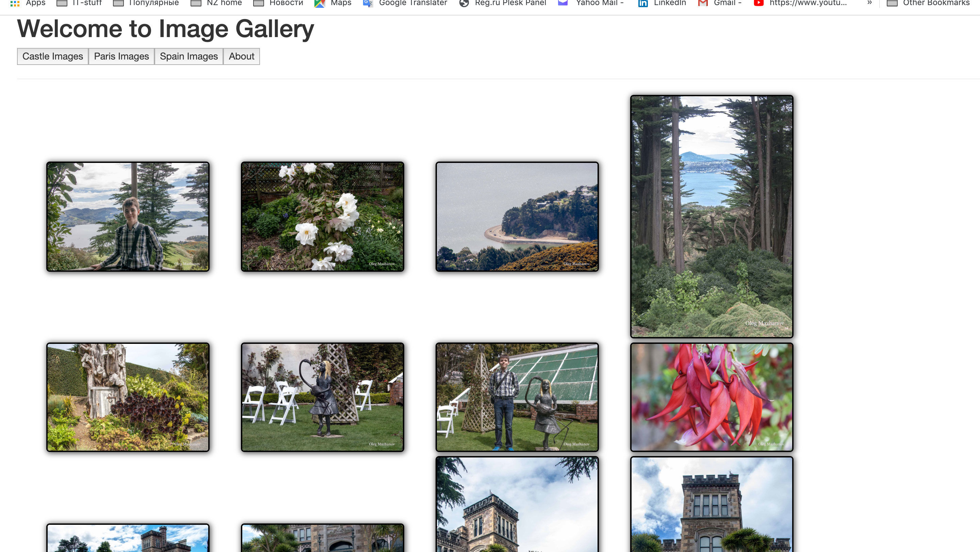Expand the IT-stuff bookmarks folder
980x552 pixels.
point(79,3)
